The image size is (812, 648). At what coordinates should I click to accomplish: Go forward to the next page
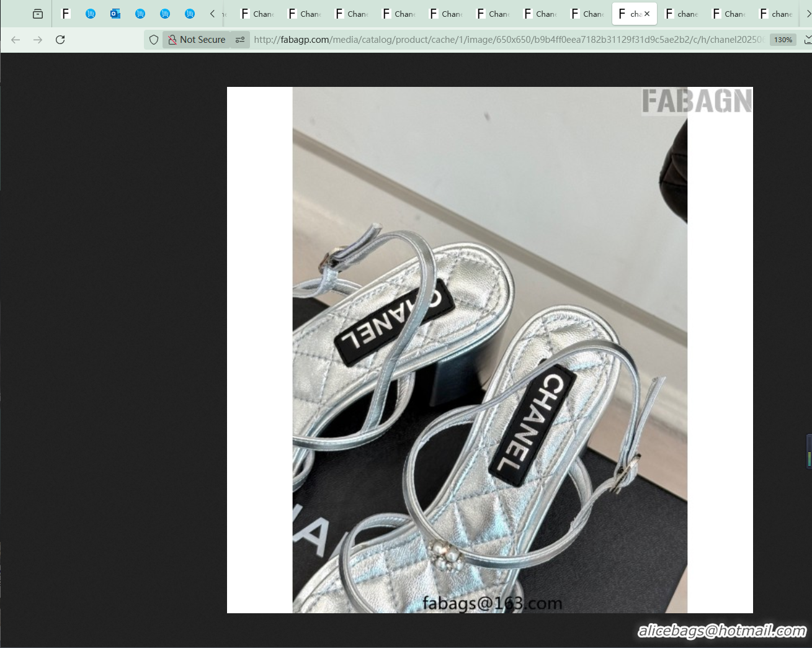click(38, 40)
